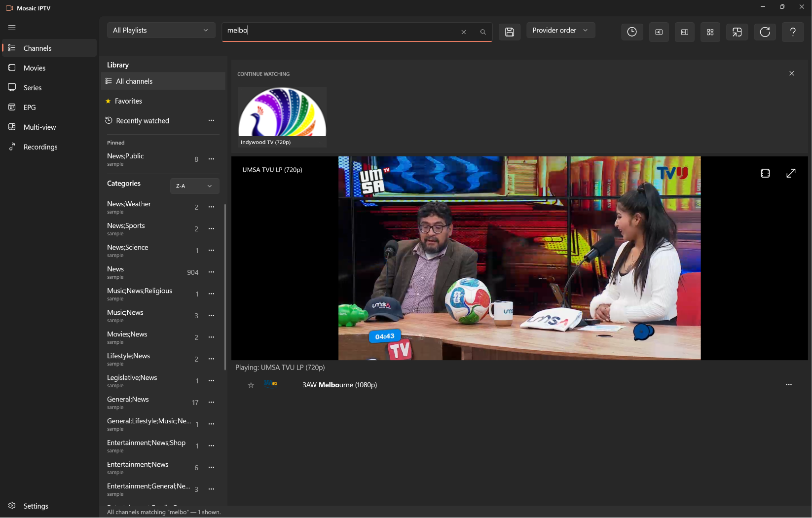Viewport: 812px width, 518px height.
Task: Toggle the player fit-to-frame icon
Action: pos(765,173)
